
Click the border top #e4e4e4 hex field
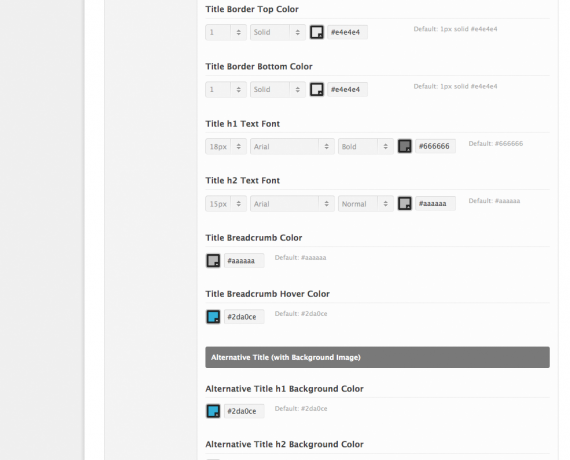[348, 32]
